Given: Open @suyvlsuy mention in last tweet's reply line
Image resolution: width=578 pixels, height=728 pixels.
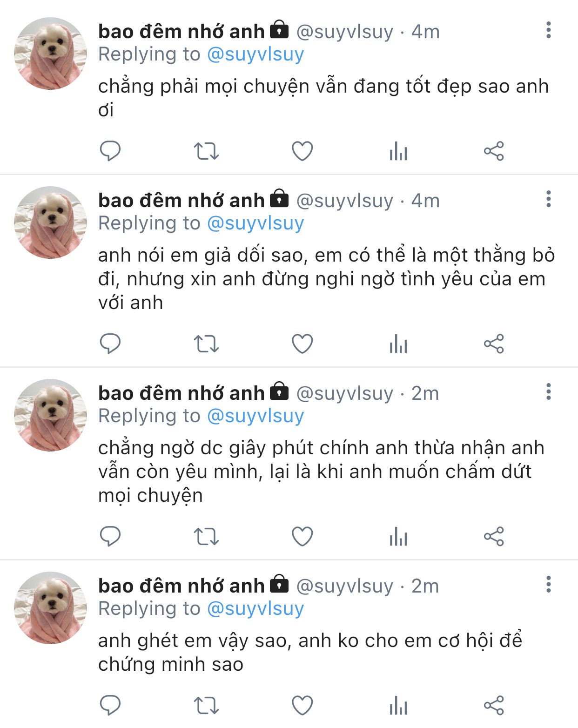Looking at the screenshot, I should tap(255, 608).
